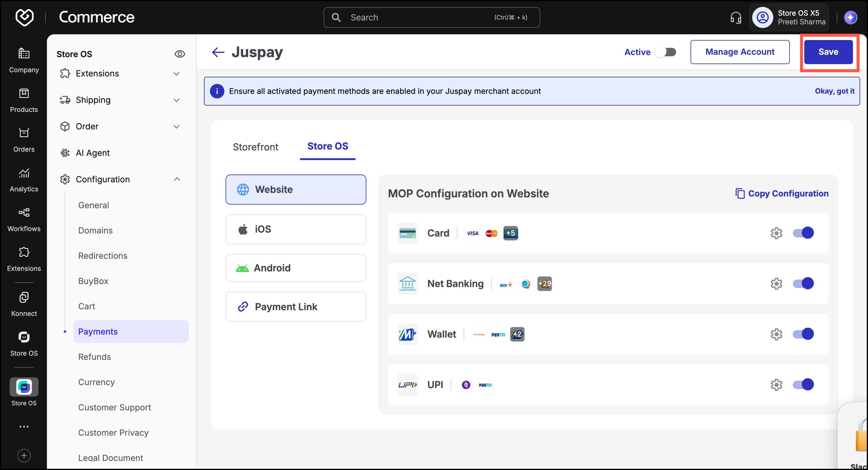This screenshot has width=868, height=470.
Task: Click the +5 more card networks badge
Action: pos(510,233)
